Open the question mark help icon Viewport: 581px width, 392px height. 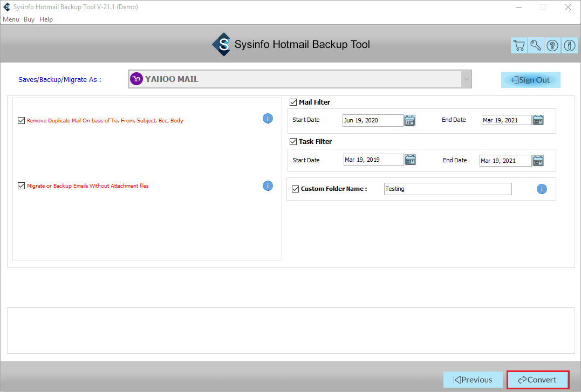click(x=552, y=45)
